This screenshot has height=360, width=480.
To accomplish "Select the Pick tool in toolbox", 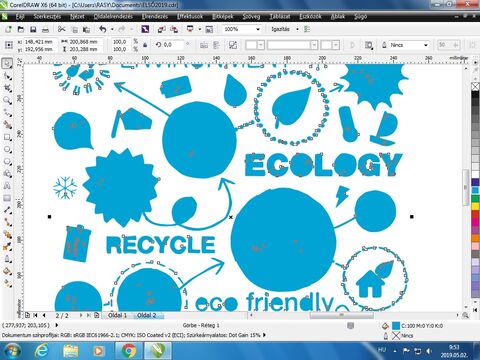I will click(7, 63).
